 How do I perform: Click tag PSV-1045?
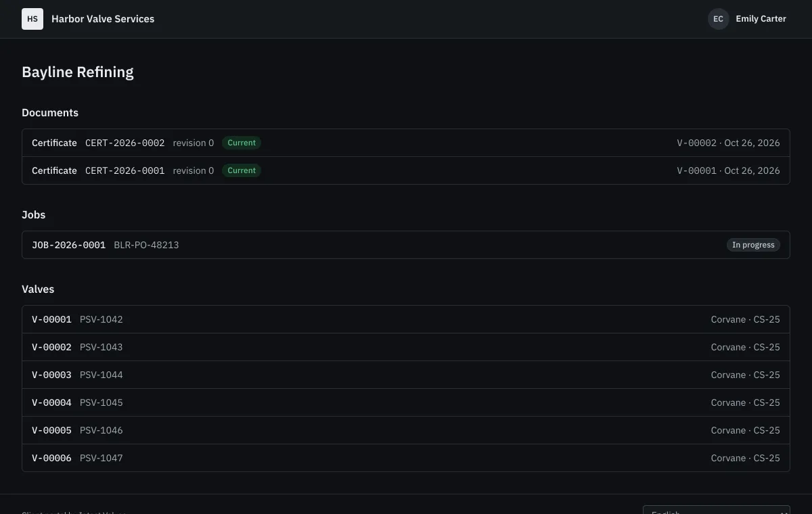click(x=101, y=402)
